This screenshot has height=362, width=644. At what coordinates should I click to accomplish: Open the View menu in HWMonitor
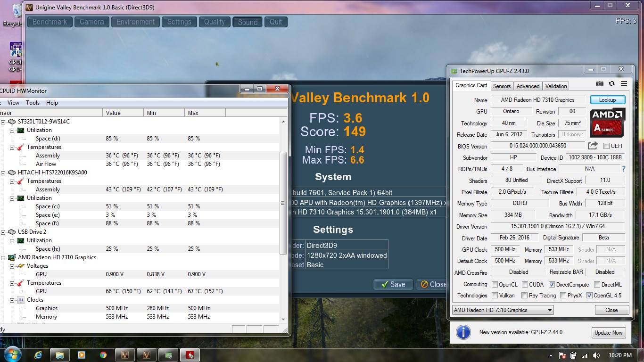[x=14, y=103]
